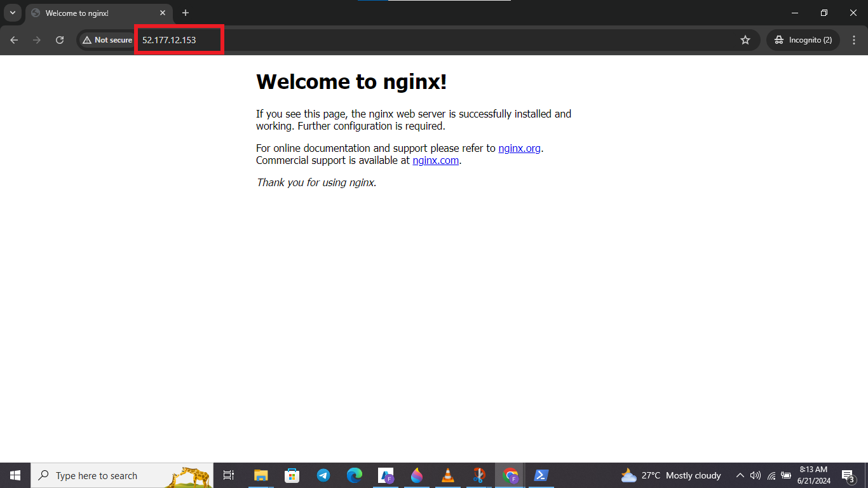Viewport: 868px width, 488px height.
Task: Click the Thank you for using nginx text
Action: click(x=316, y=182)
